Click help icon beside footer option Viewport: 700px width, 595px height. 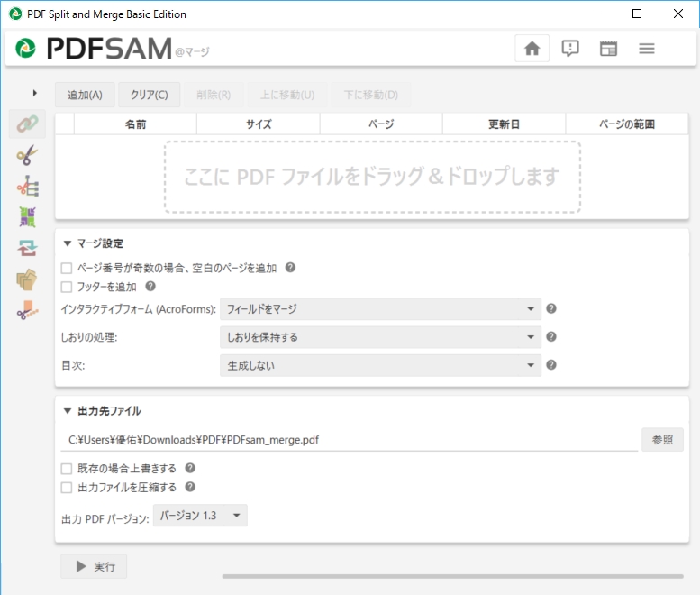(x=150, y=286)
